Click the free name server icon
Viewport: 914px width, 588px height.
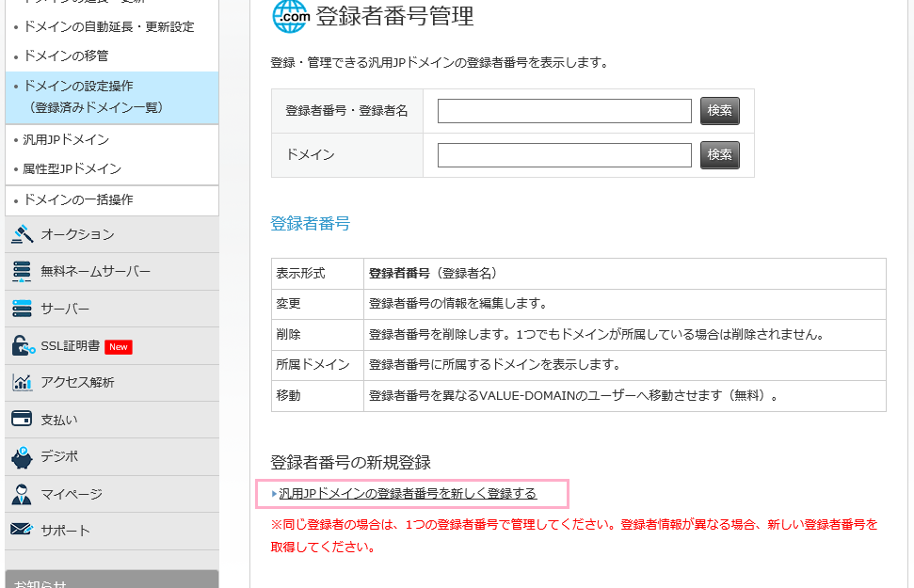22,272
